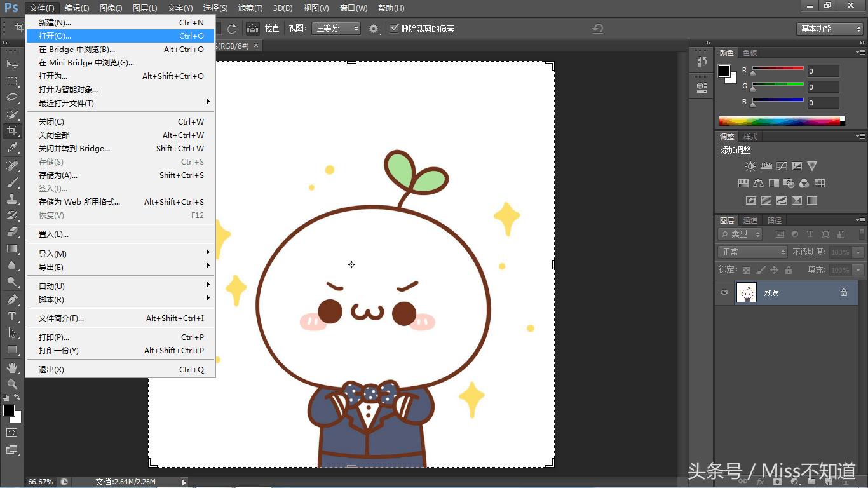Choose 存储为(A)... from the File menu
868x488 pixels.
point(58,175)
